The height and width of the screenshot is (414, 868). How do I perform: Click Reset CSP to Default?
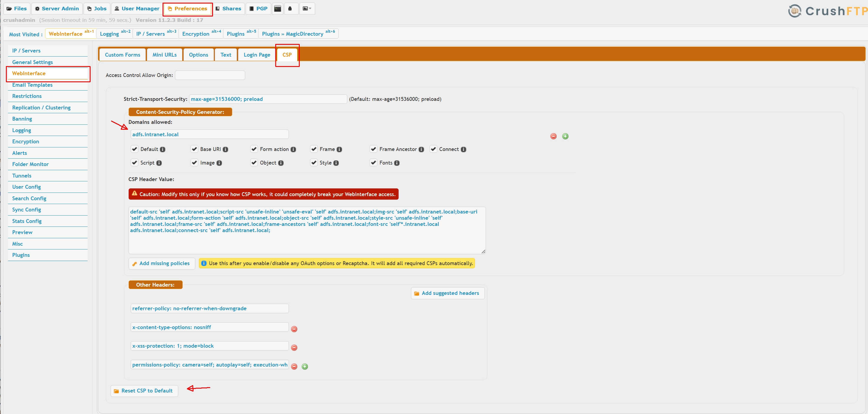[x=144, y=391]
